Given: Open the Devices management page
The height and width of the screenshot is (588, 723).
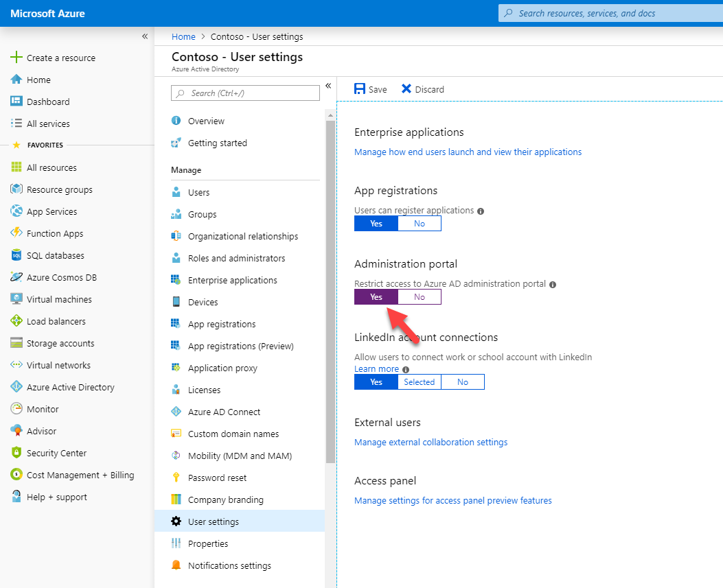Looking at the screenshot, I should 201,301.
